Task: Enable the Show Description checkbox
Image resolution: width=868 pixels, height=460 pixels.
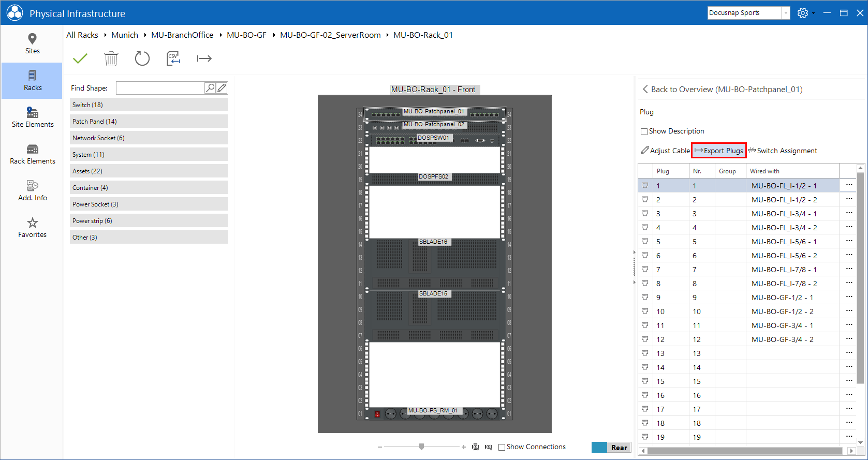Action: (x=644, y=131)
